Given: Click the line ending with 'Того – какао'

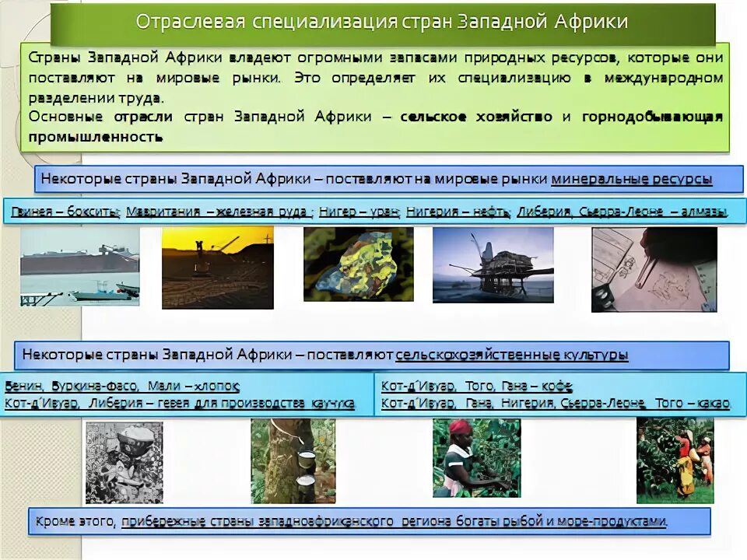Looking at the screenshot, I should pos(556,404).
